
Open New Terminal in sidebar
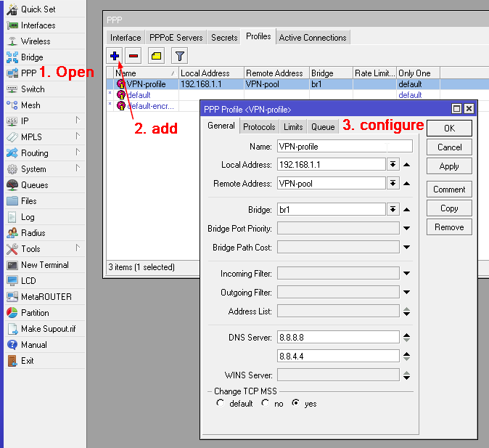[44, 265]
